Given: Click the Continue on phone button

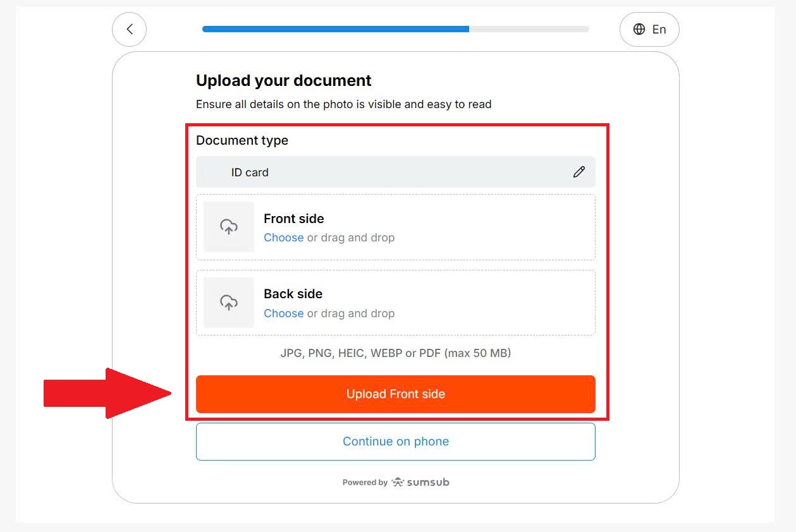Looking at the screenshot, I should (x=396, y=441).
